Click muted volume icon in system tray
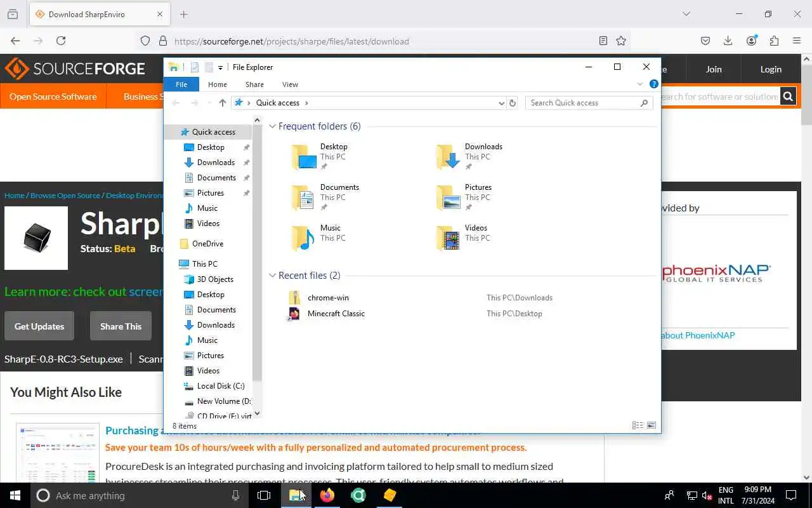812x508 pixels. coord(707,495)
